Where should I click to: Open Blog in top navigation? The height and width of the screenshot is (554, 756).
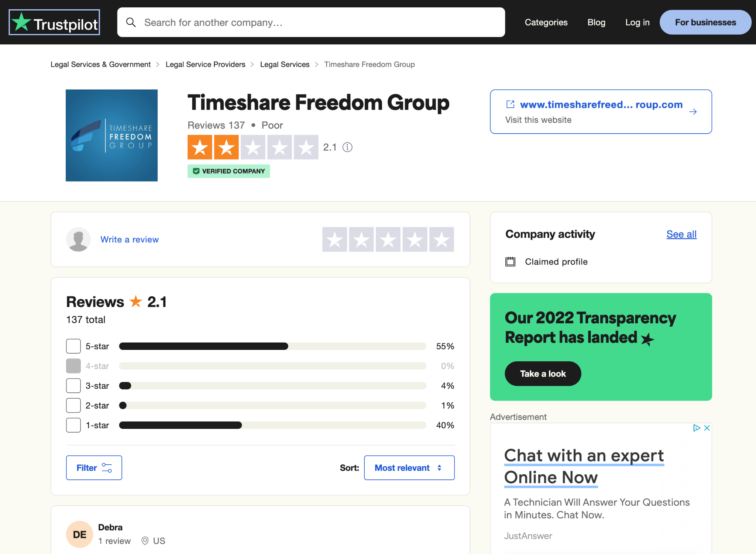596,22
